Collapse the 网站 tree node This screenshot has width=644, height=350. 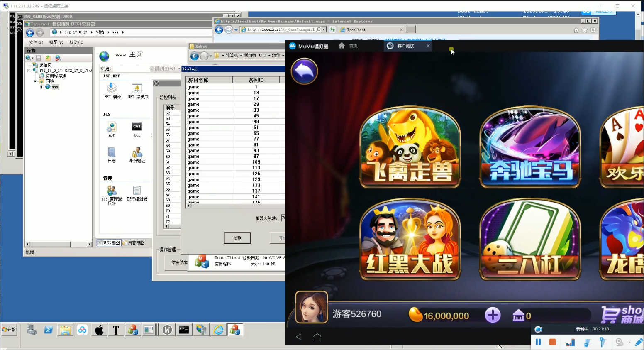[35, 82]
